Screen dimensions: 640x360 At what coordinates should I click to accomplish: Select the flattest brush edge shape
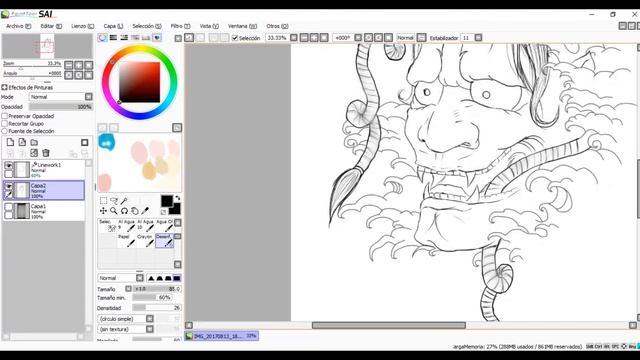(x=177, y=278)
